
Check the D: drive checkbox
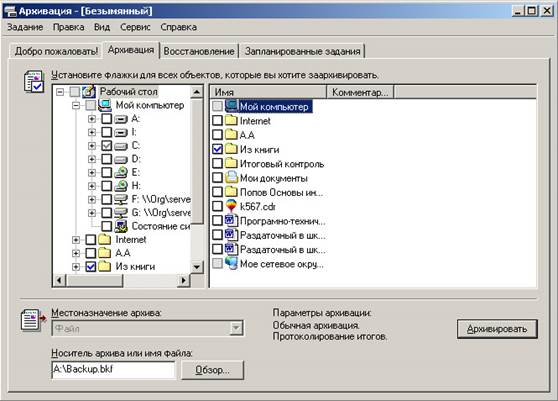(106, 159)
